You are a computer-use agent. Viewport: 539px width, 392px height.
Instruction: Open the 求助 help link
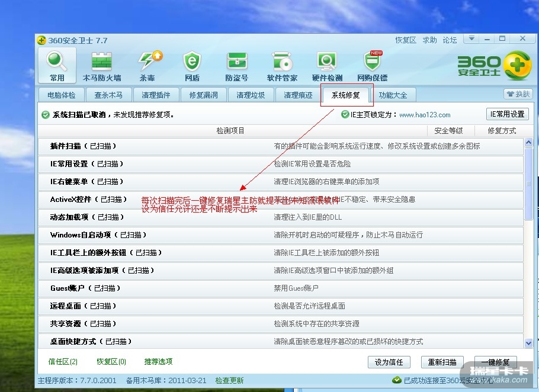point(429,40)
